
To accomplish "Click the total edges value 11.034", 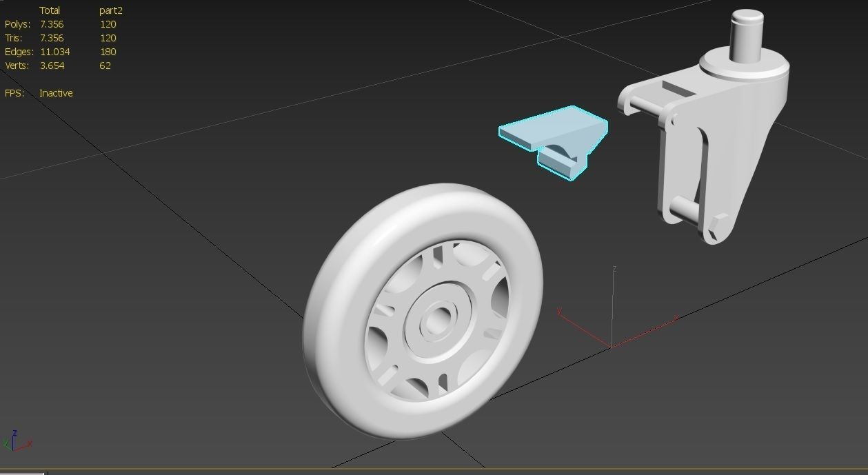I will pos(54,52).
